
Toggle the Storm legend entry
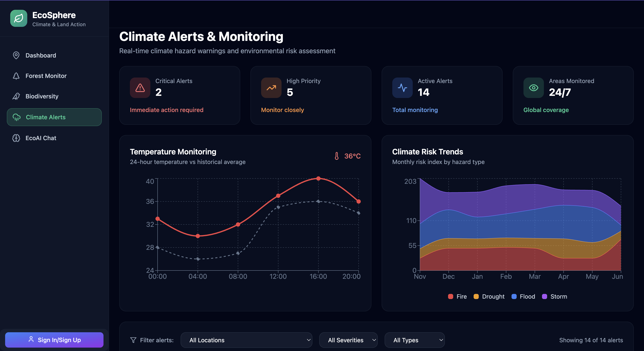point(555,296)
